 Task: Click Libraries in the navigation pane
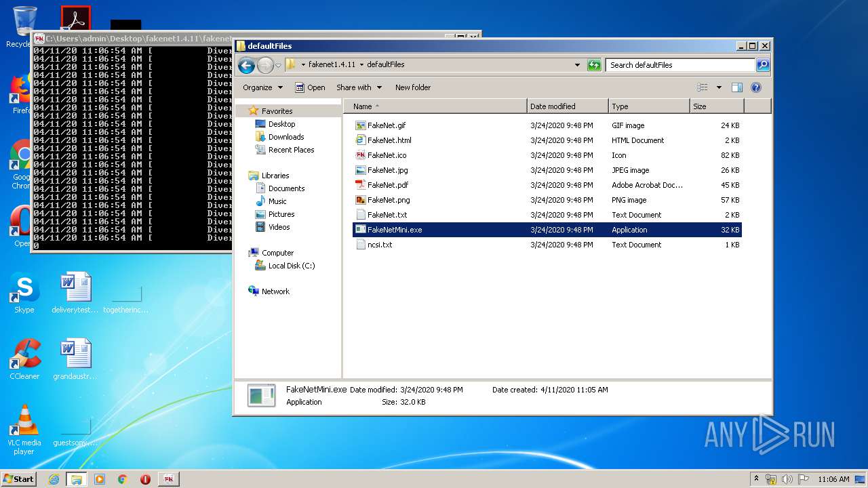[x=275, y=176]
